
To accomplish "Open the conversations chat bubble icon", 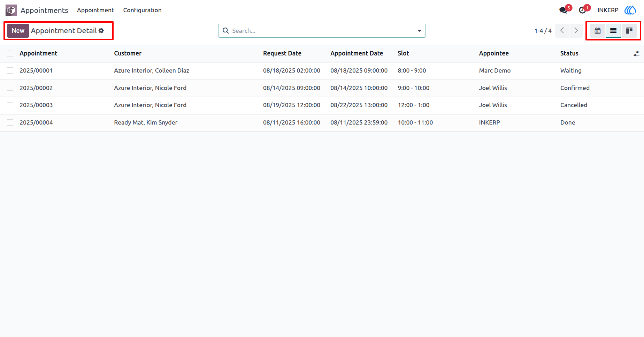I will point(563,10).
